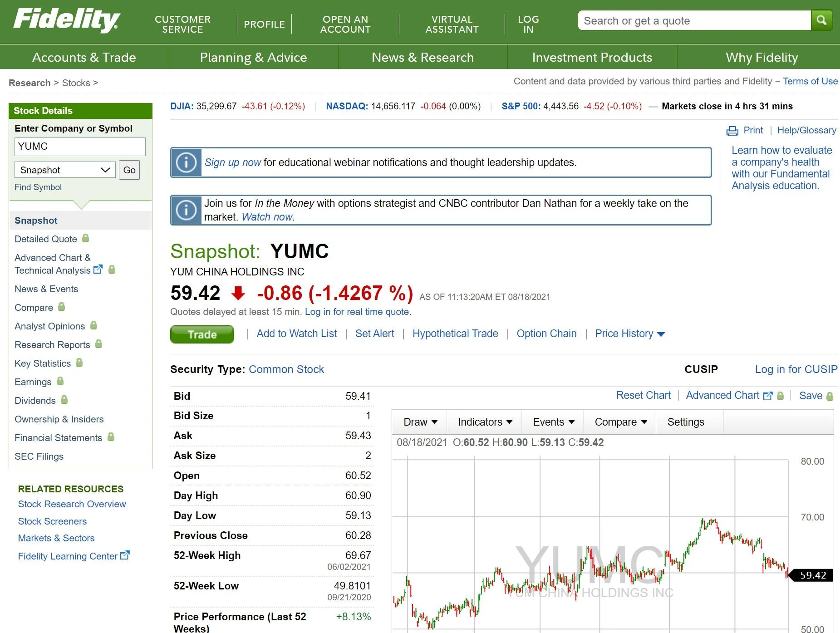Open the Indicators chart menu

coord(485,422)
